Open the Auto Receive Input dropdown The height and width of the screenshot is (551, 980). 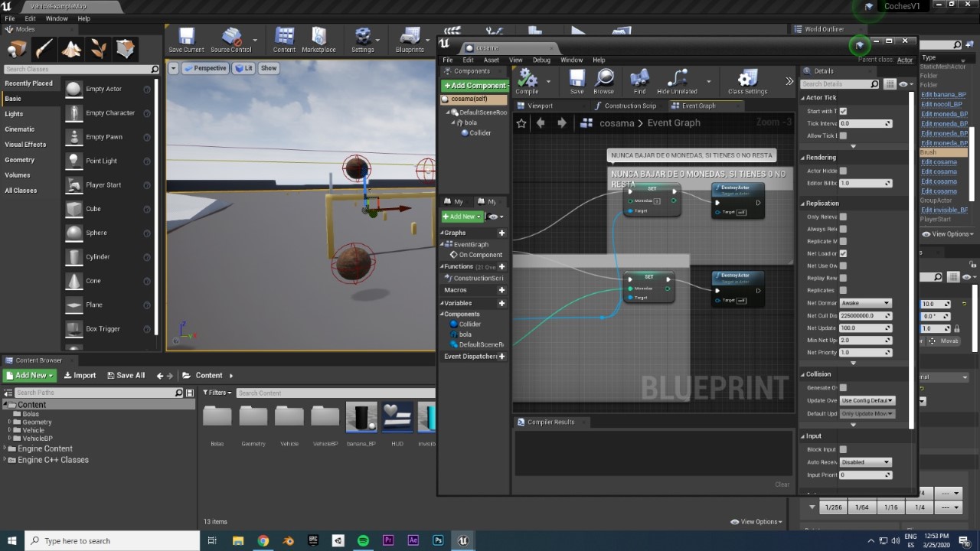866,462
